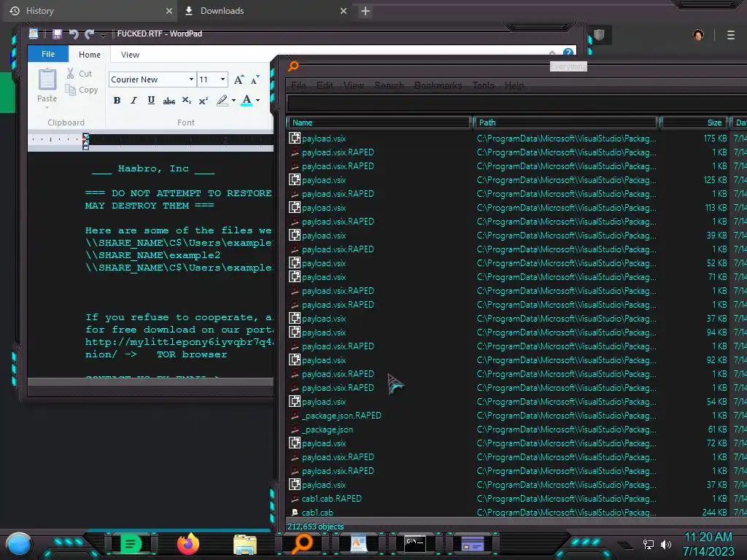
Task: Open the Help menu in Everything
Action: [x=514, y=86]
